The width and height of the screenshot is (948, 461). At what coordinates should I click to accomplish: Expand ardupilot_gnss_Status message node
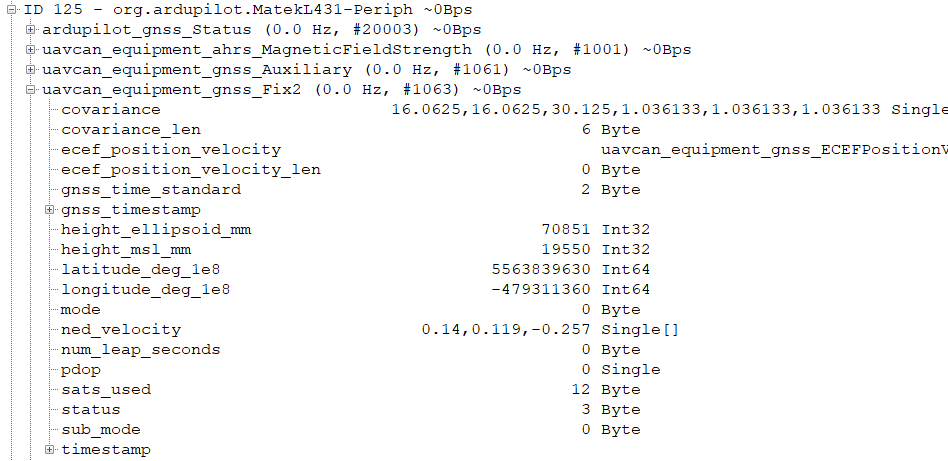(30, 30)
